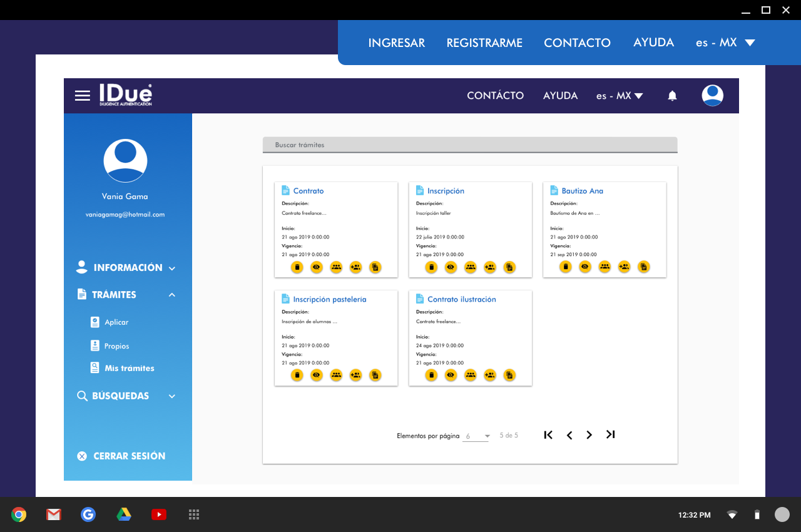Open the elements per page dropdown
This screenshot has height=532, width=801.
coord(476,436)
